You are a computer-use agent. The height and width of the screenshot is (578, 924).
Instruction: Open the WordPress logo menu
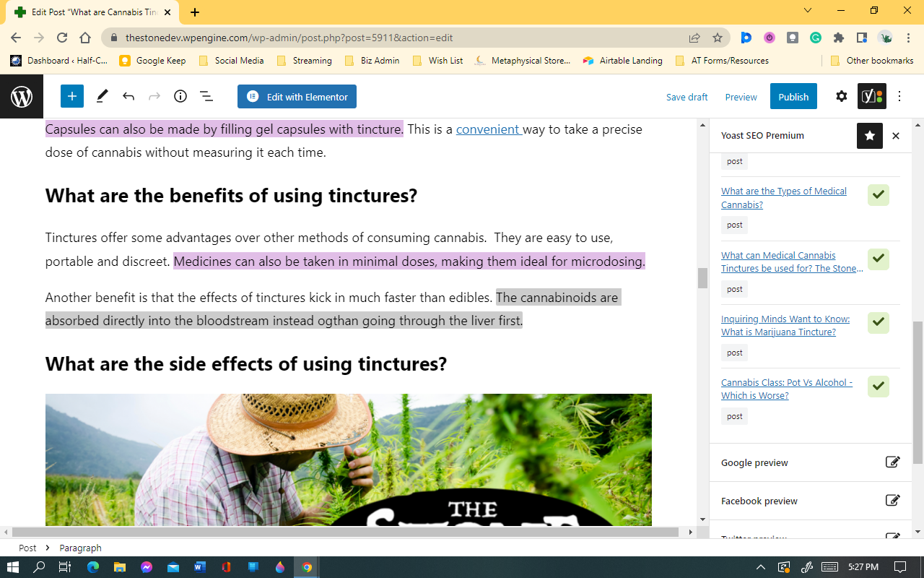[22, 97]
